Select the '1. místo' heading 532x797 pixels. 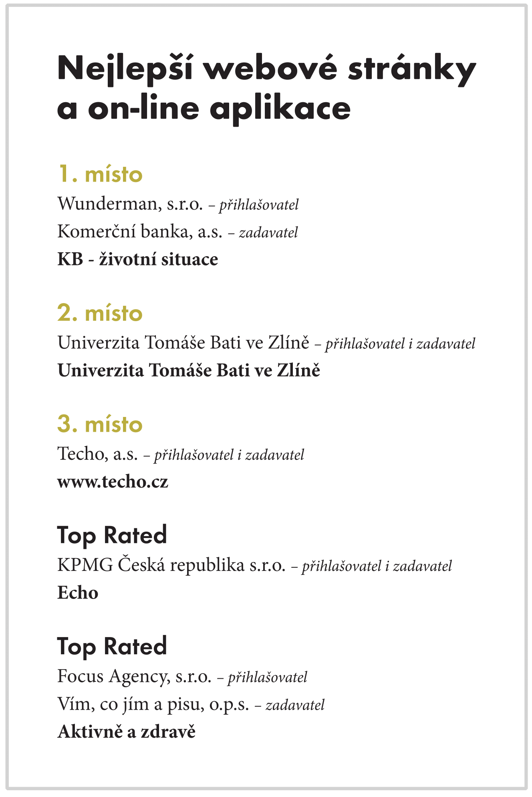point(100,174)
